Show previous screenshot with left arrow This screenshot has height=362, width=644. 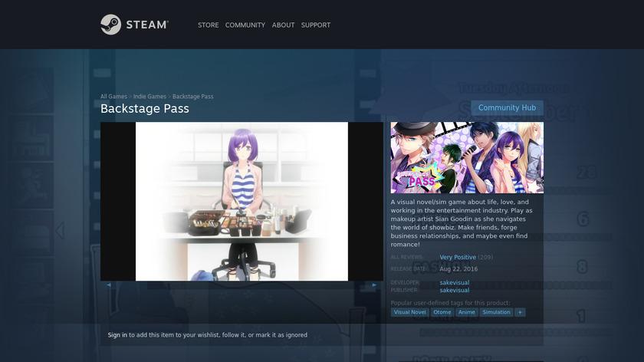(x=109, y=285)
